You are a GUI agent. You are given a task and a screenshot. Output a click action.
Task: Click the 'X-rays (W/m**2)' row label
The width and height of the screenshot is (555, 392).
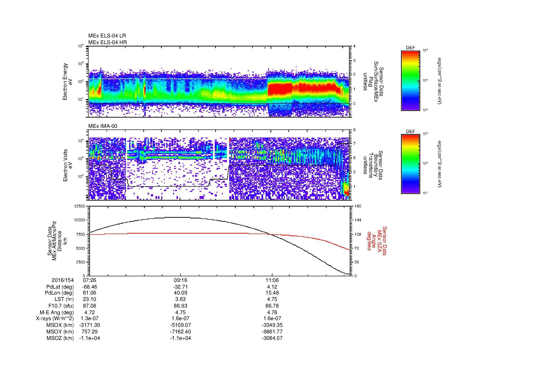55,319
